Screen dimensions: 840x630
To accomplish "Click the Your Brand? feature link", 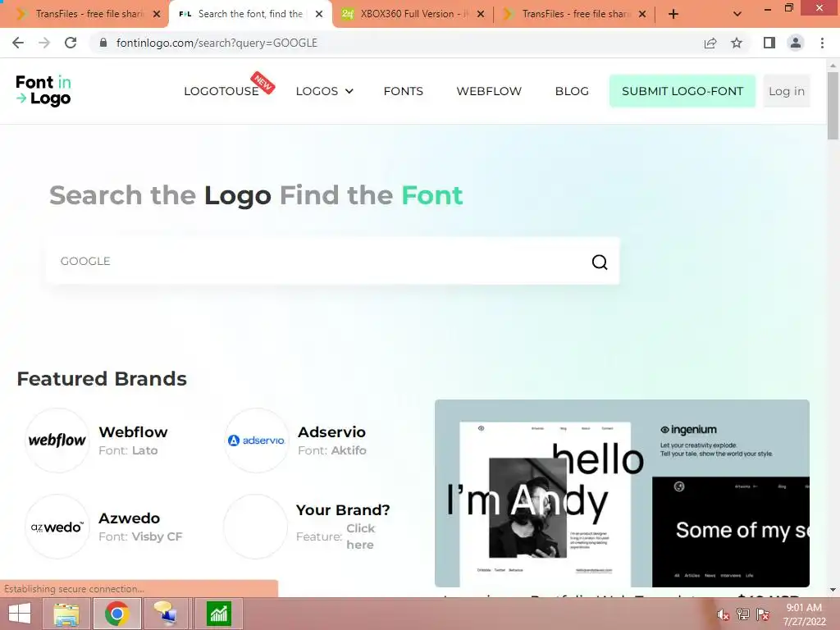I will tap(360, 536).
